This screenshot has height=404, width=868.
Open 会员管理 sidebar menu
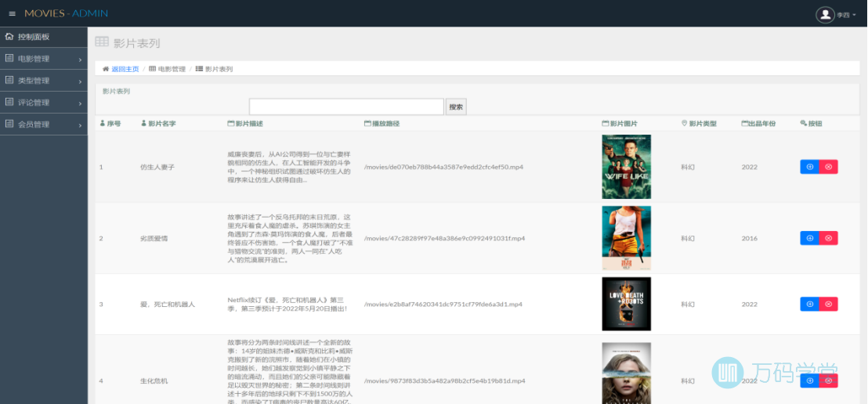[x=44, y=124]
